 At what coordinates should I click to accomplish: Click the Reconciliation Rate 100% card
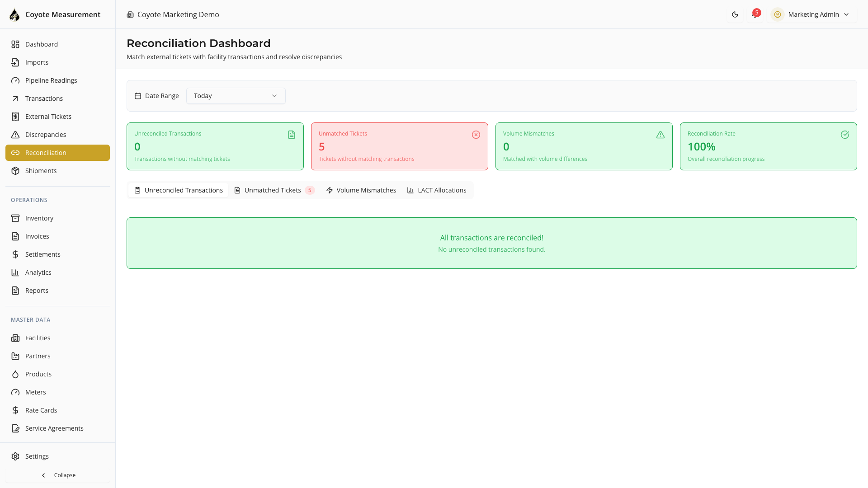click(768, 146)
